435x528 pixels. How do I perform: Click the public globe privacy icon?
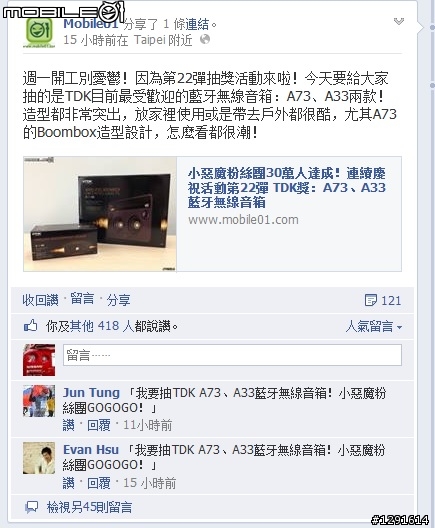(x=205, y=40)
